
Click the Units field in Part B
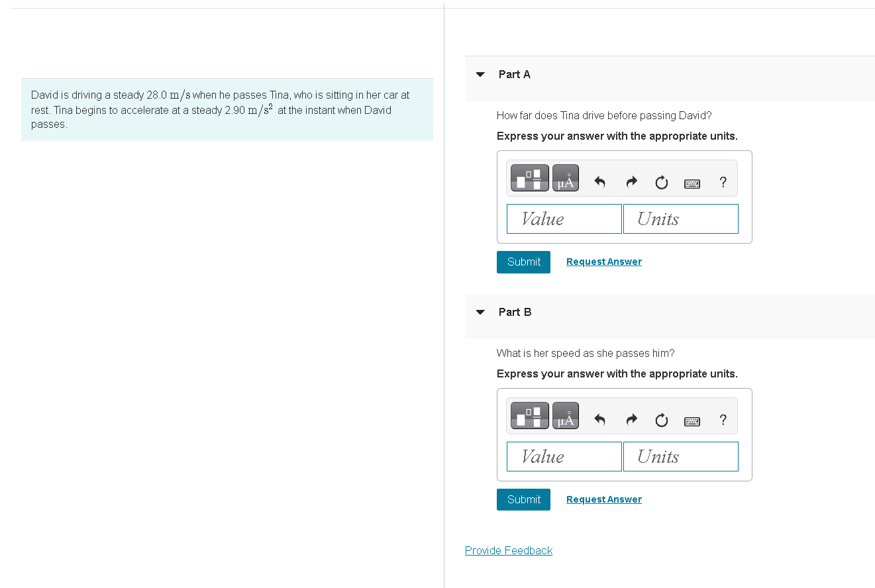[681, 456]
